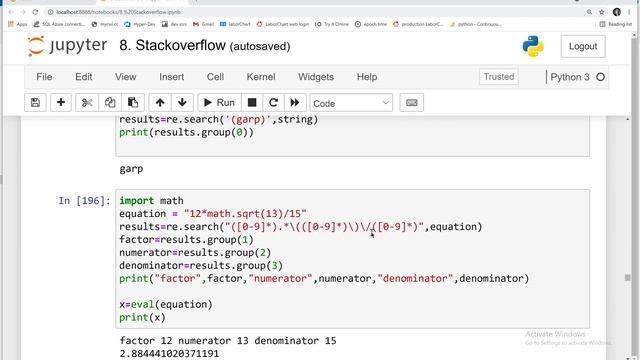Image resolution: width=640 pixels, height=360 pixels.
Task: Click the print(x) line
Action: (x=142, y=317)
